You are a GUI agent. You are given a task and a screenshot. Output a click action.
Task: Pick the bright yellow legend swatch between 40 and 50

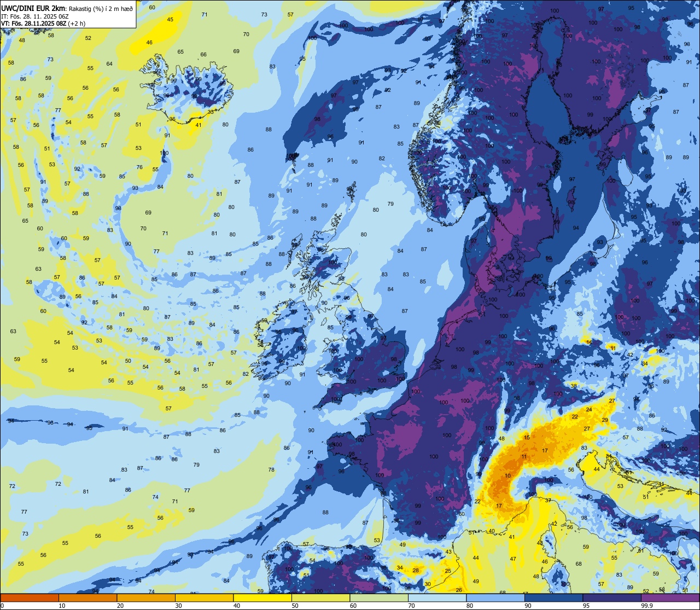point(262,597)
